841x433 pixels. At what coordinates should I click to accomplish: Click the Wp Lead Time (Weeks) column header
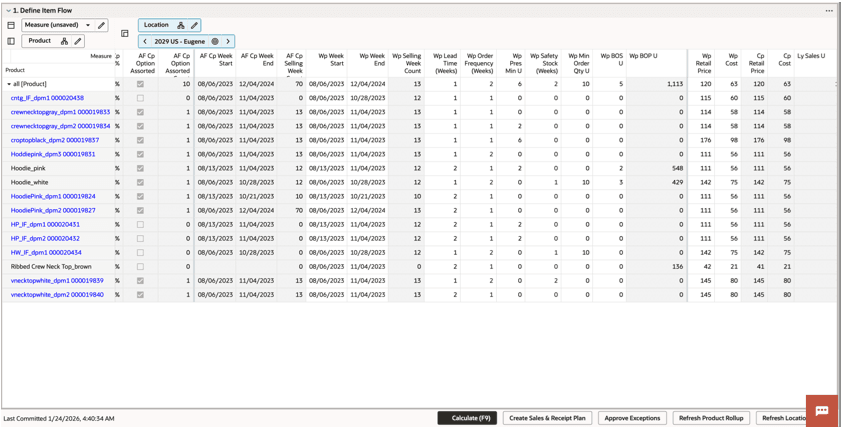pyautogui.click(x=442, y=63)
